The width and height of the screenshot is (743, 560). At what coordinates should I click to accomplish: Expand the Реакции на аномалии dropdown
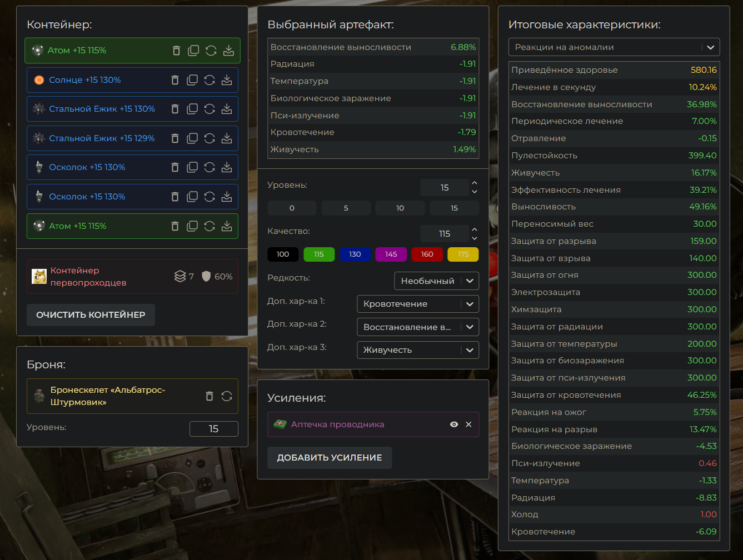pos(614,47)
